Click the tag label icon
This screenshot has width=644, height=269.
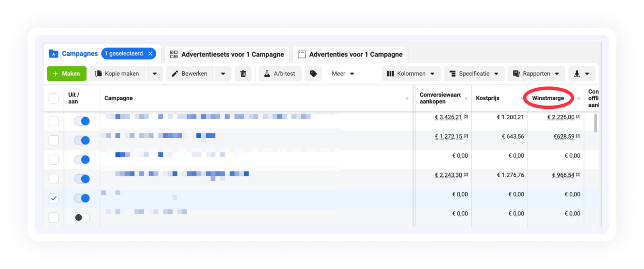(x=313, y=74)
